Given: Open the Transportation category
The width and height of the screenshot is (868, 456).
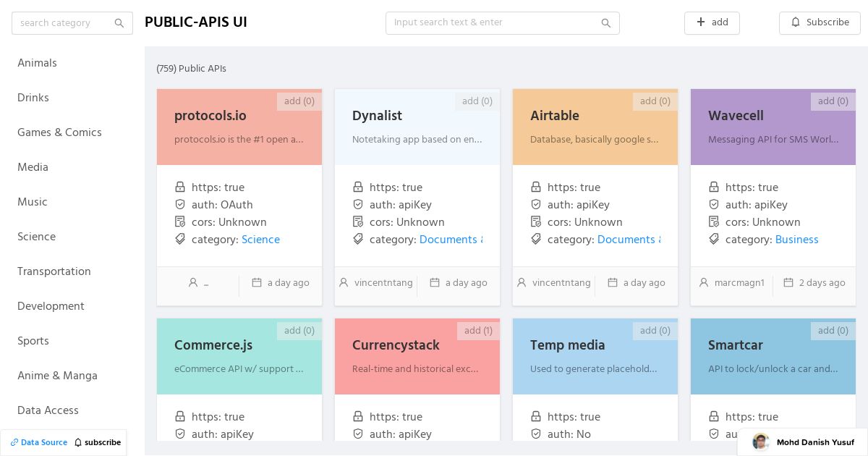Looking at the screenshot, I should [x=54, y=271].
